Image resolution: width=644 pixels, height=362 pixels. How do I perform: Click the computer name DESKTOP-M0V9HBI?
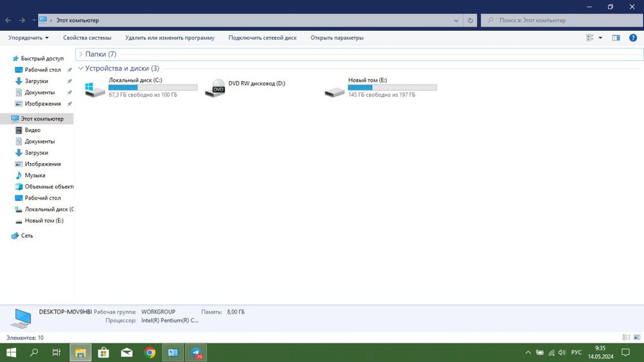(x=65, y=312)
